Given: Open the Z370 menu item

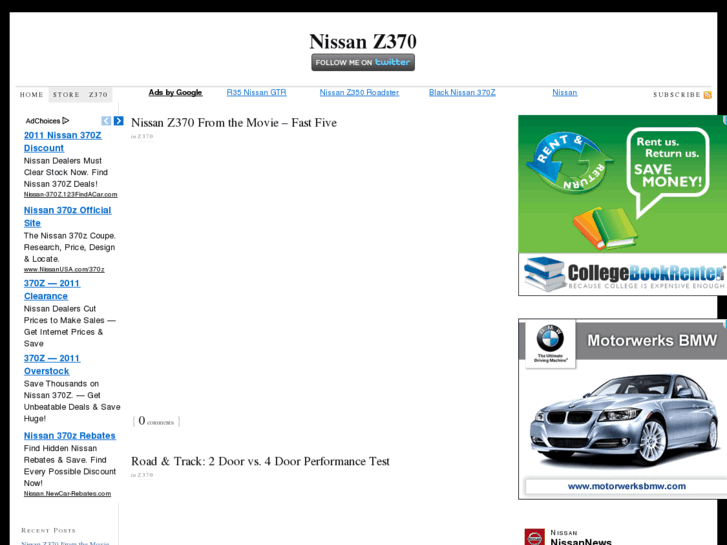Looking at the screenshot, I should click(x=98, y=95).
